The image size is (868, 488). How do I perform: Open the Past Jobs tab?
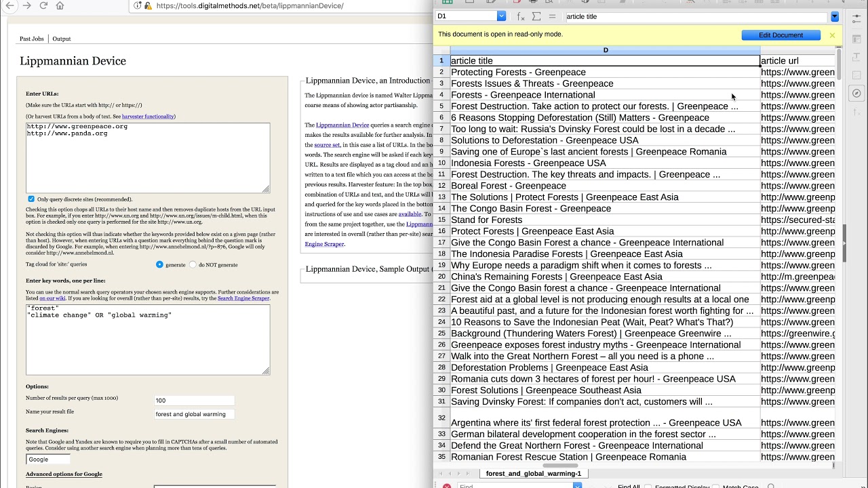[x=31, y=39]
